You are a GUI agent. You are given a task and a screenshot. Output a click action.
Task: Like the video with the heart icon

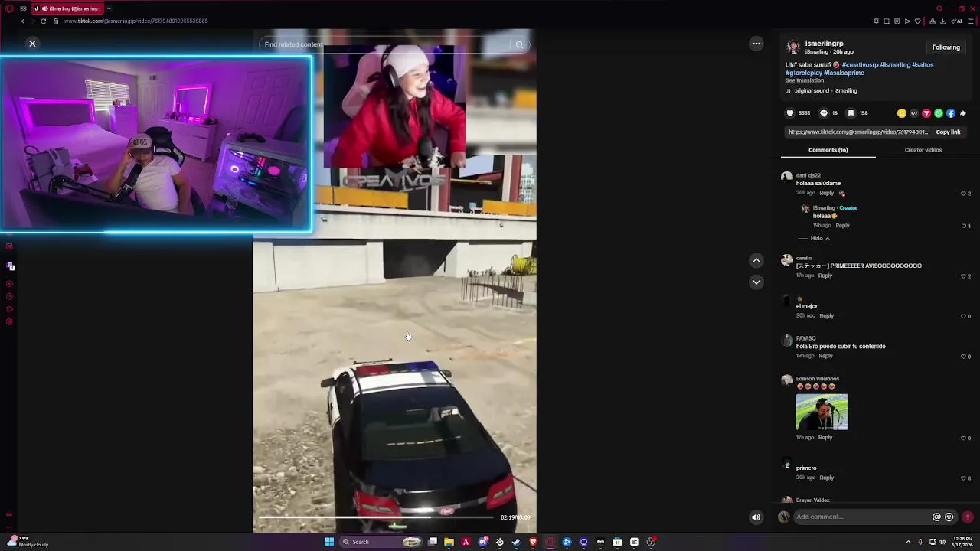coord(790,113)
